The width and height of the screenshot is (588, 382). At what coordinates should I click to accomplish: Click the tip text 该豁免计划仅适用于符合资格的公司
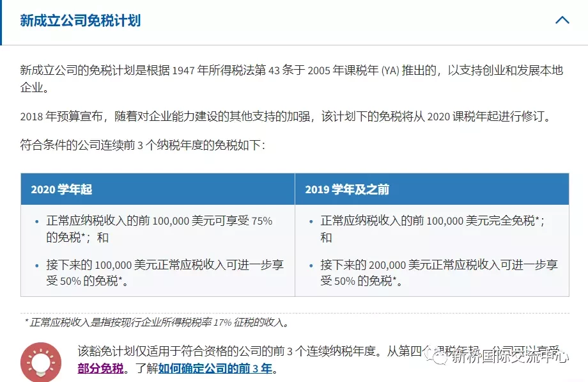(318, 360)
